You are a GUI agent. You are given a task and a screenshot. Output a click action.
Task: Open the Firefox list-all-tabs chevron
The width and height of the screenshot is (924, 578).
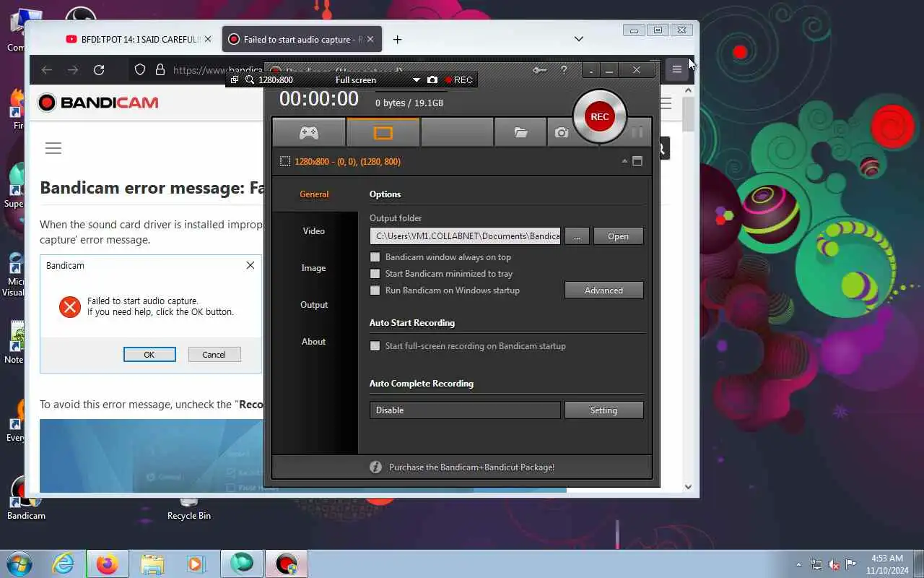pyautogui.click(x=578, y=39)
